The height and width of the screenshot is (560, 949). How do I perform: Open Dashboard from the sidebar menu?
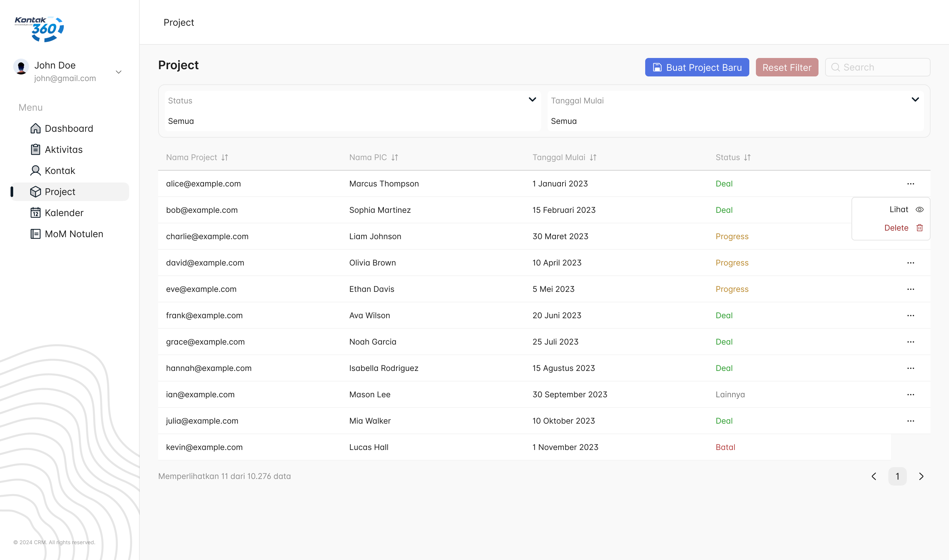pyautogui.click(x=68, y=128)
